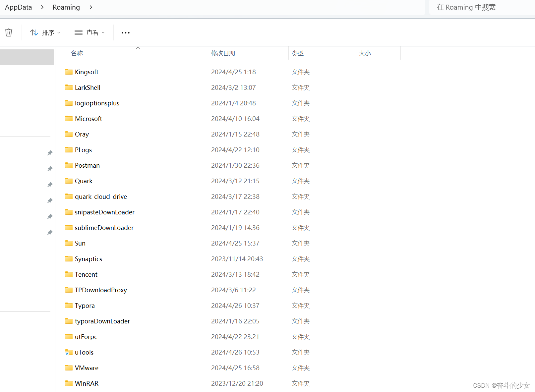Sort by the 名称 column header
The height and width of the screenshot is (392, 535).
pos(77,53)
